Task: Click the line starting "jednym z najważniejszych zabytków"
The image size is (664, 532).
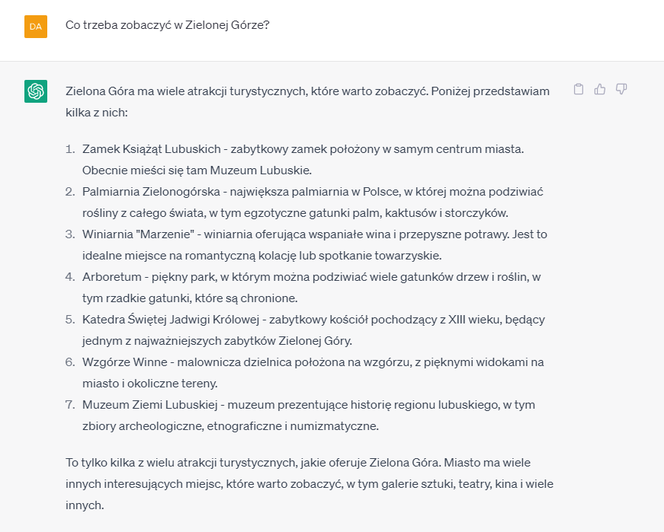Action: pos(217,341)
